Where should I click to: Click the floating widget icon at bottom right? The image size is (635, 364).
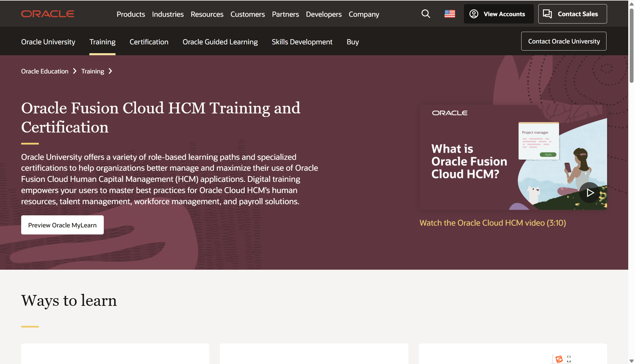[559, 359]
